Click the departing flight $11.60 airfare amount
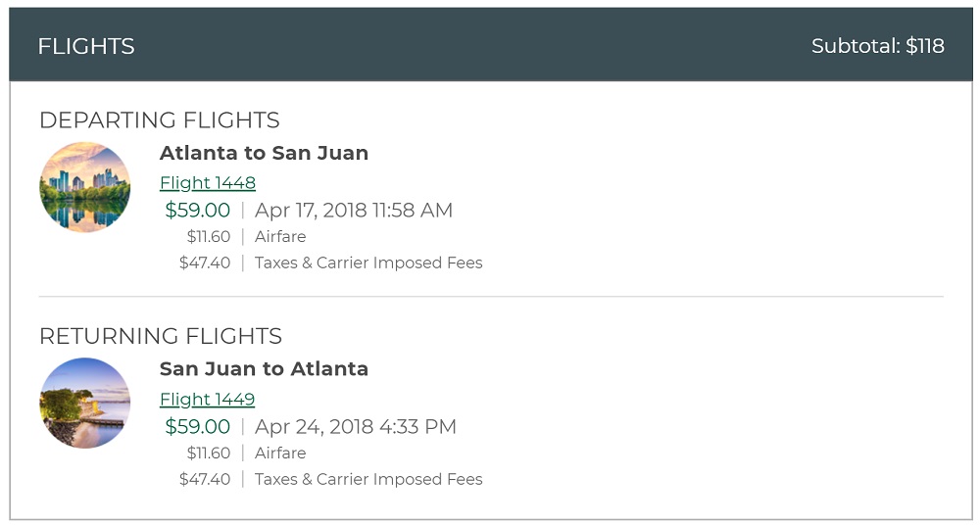The image size is (980, 525). click(209, 237)
